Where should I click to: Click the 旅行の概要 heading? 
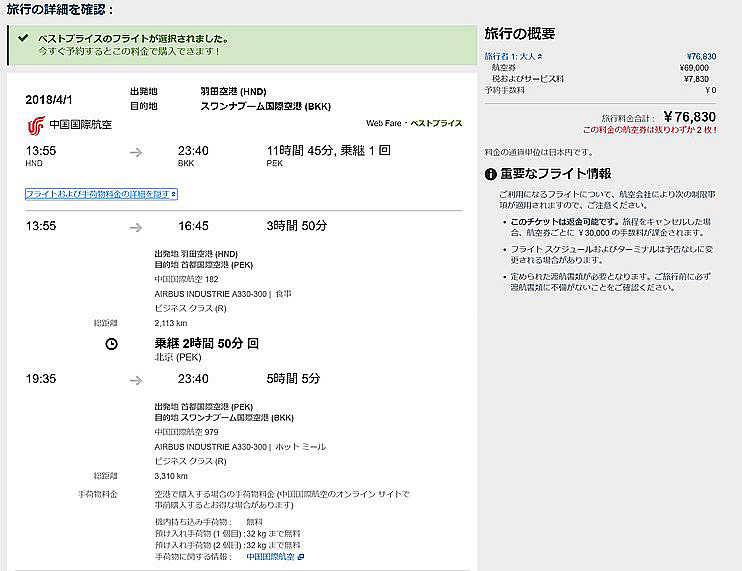tap(520, 34)
